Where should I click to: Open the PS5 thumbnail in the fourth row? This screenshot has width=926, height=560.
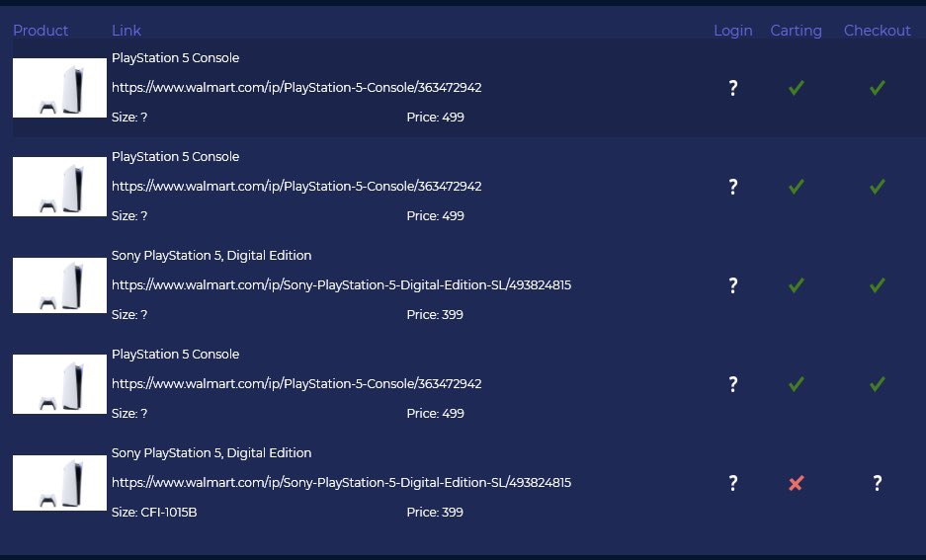tap(59, 384)
